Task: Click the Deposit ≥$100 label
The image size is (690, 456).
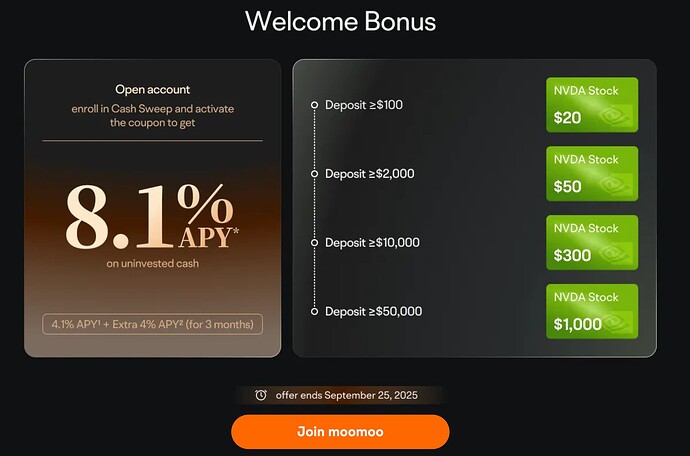Action: (x=364, y=105)
